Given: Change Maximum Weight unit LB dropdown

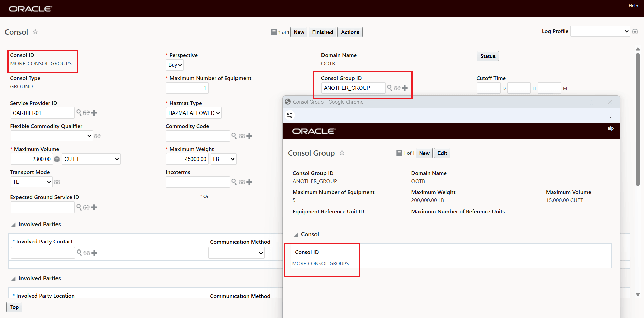Looking at the screenshot, I should (223, 159).
